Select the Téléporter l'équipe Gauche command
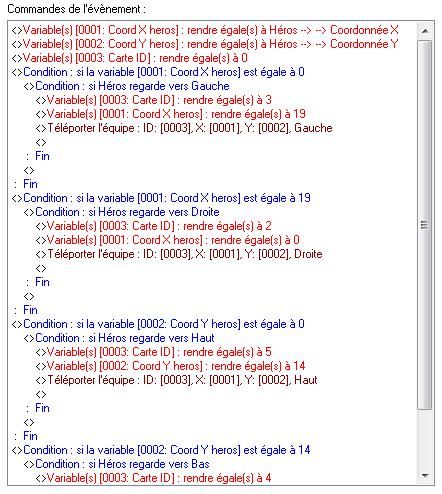Image resolution: width=442 pixels, height=494 pixels. (x=184, y=128)
